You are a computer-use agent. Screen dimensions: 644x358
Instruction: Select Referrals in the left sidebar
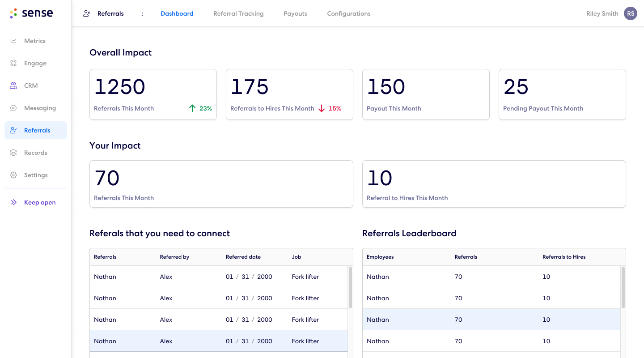(37, 130)
